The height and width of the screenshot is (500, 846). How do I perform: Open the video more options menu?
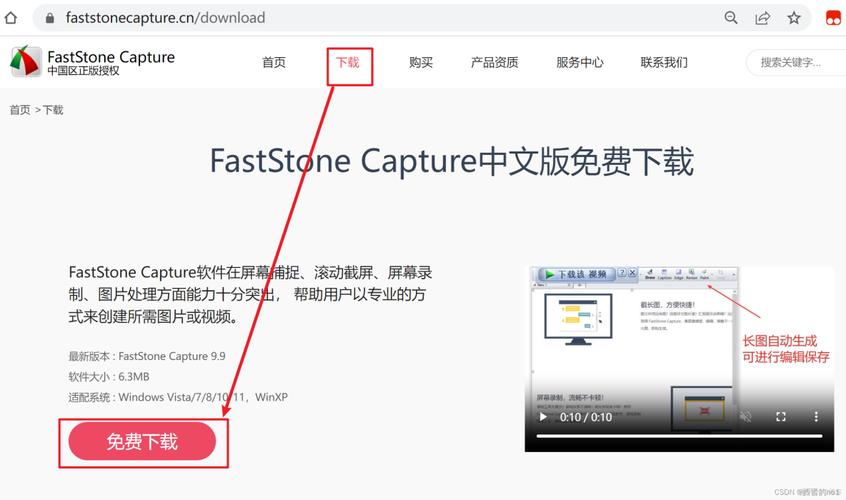[x=816, y=416]
